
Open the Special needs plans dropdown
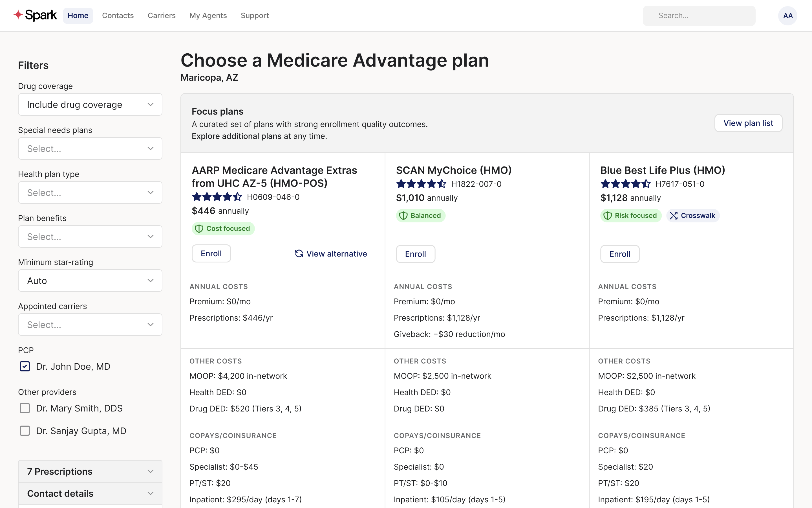click(90, 148)
